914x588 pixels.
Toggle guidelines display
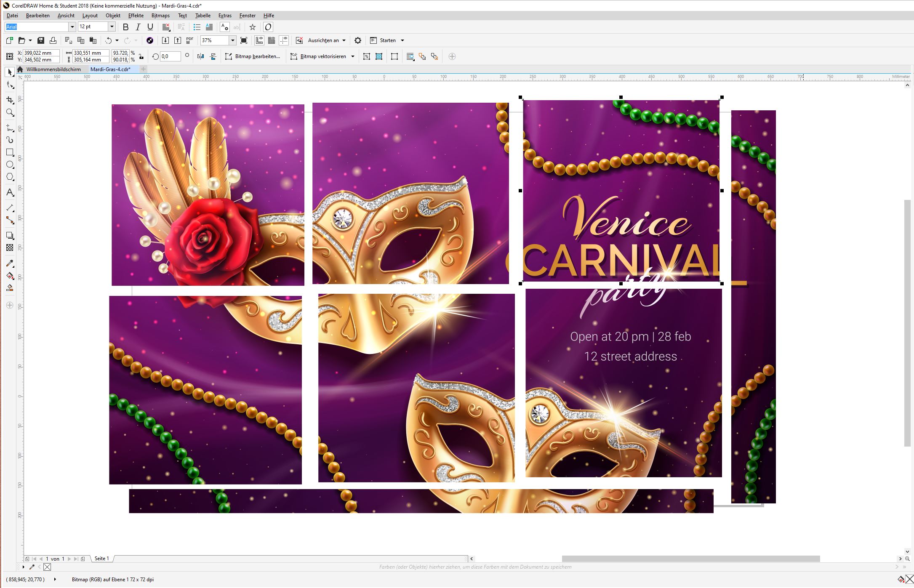[284, 40]
